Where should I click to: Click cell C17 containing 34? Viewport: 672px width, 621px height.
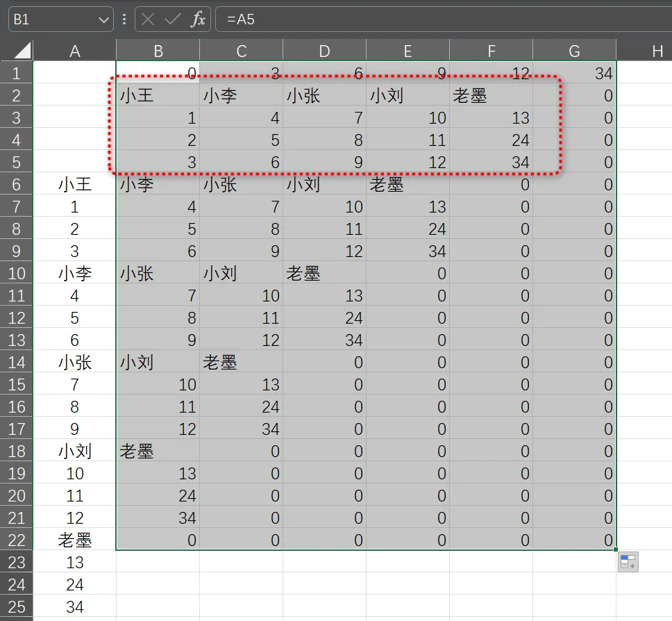[242, 429]
